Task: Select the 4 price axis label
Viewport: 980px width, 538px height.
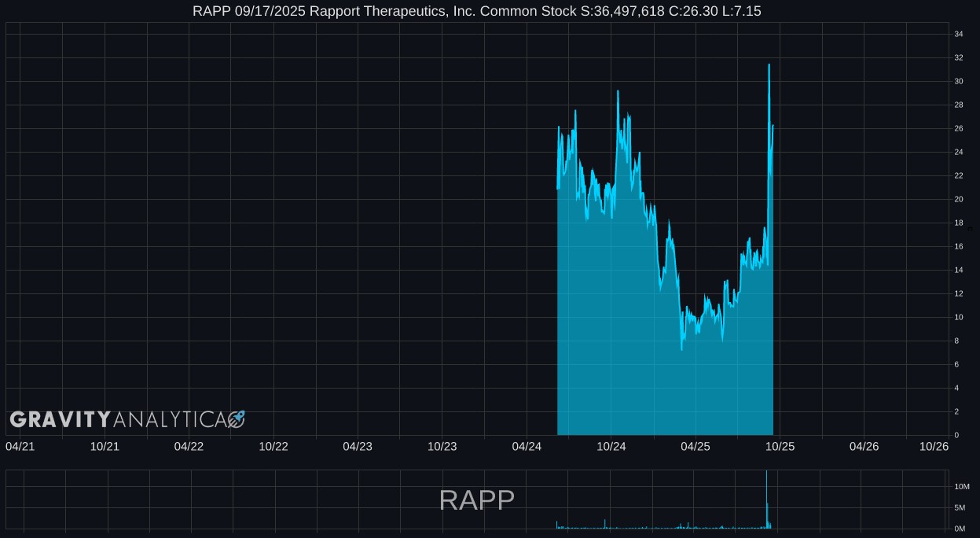Action: [x=956, y=388]
